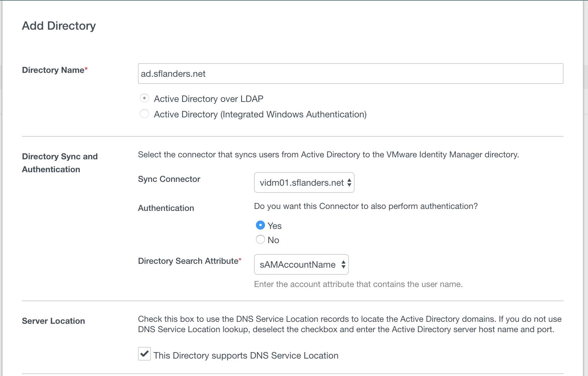The height and width of the screenshot is (376, 588).
Task: Select Active Directory over LDAP radio button
Action: (x=144, y=98)
